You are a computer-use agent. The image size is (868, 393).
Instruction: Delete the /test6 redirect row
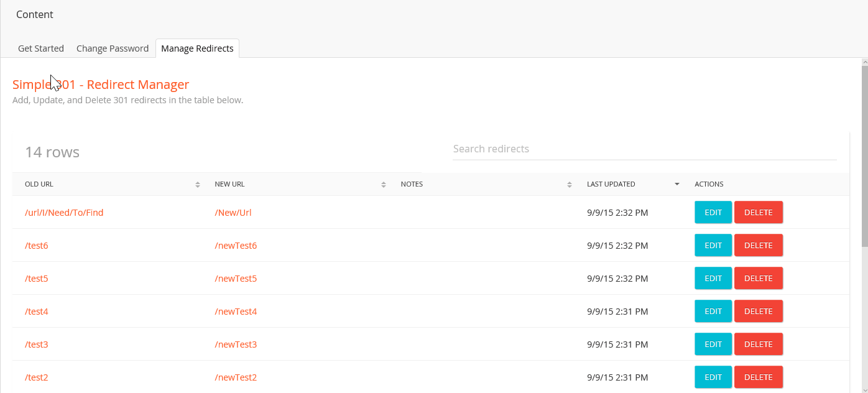click(x=759, y=246)
